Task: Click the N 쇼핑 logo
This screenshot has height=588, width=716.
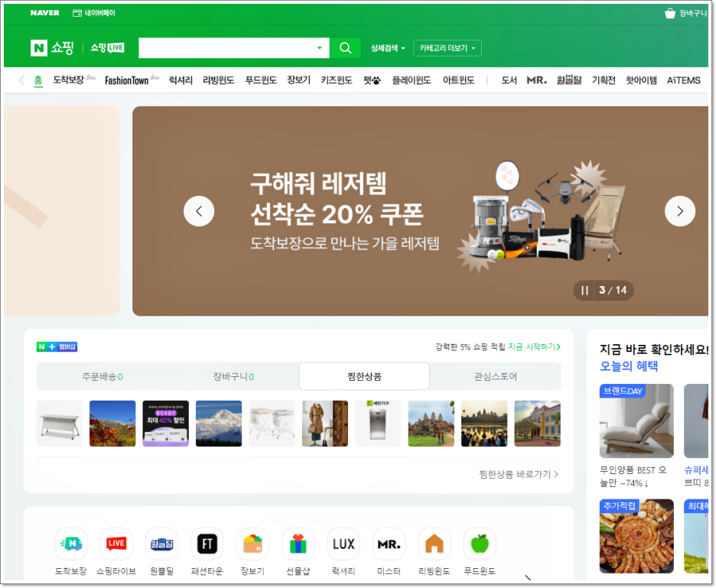Action: click(51, 47)
